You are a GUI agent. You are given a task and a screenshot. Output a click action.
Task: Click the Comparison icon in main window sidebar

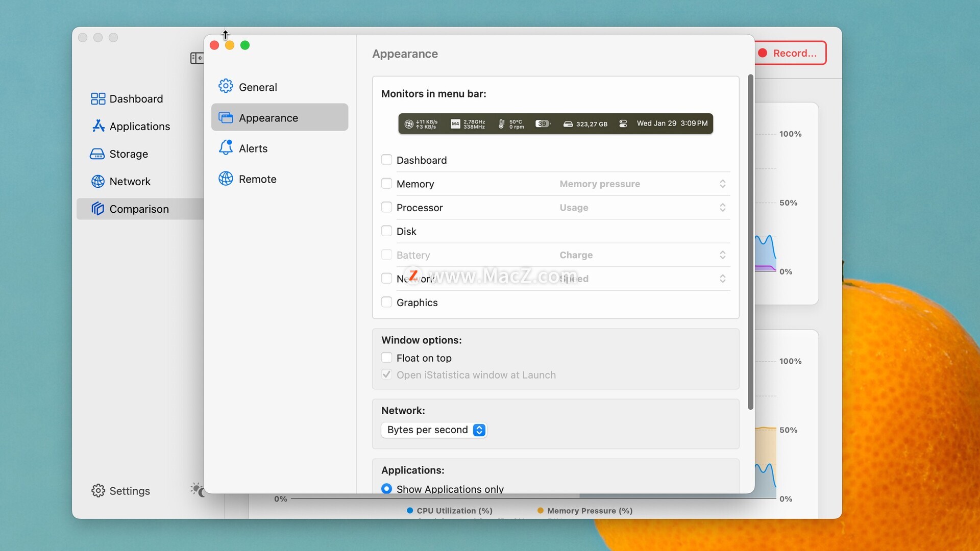click(97, 209)
